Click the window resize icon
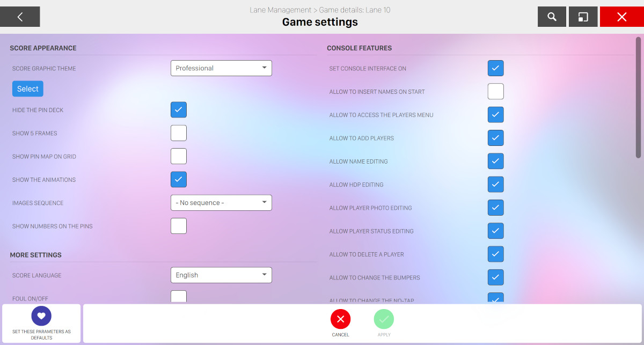The width and height of the screenshot is (644, 345). [583, 17]
